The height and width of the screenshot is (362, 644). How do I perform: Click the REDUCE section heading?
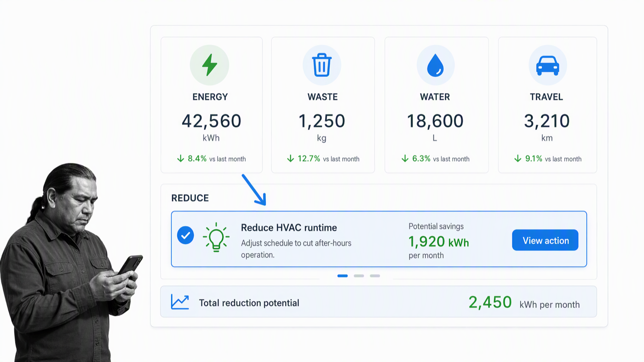190,198
